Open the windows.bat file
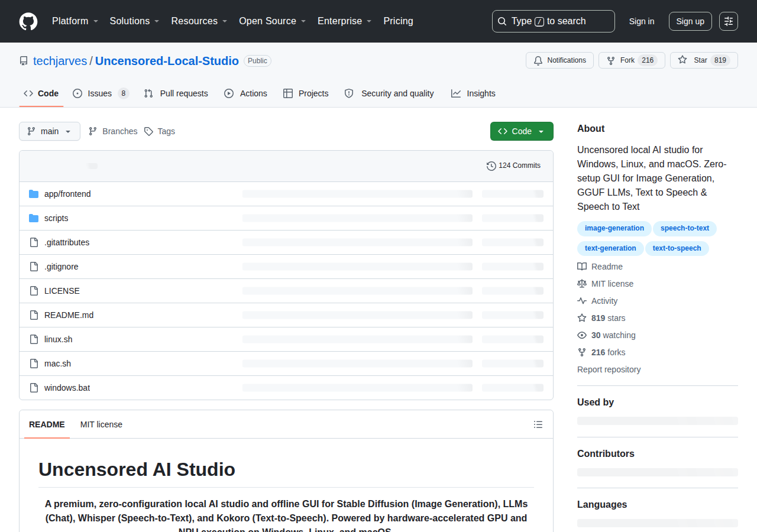Viewport: 757px width, 532px height. (67, 388)
